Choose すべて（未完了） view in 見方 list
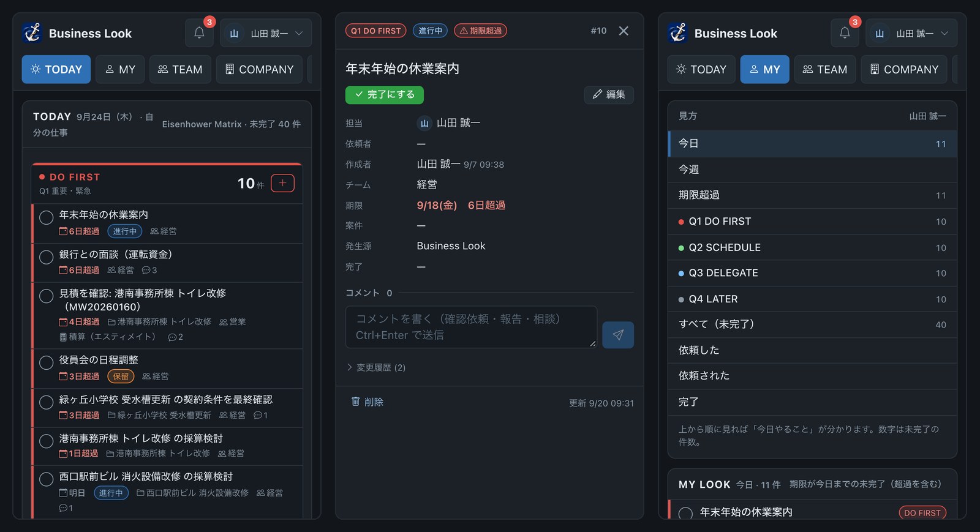The width and height of the screenshot is (980, 532). (812, 324)
